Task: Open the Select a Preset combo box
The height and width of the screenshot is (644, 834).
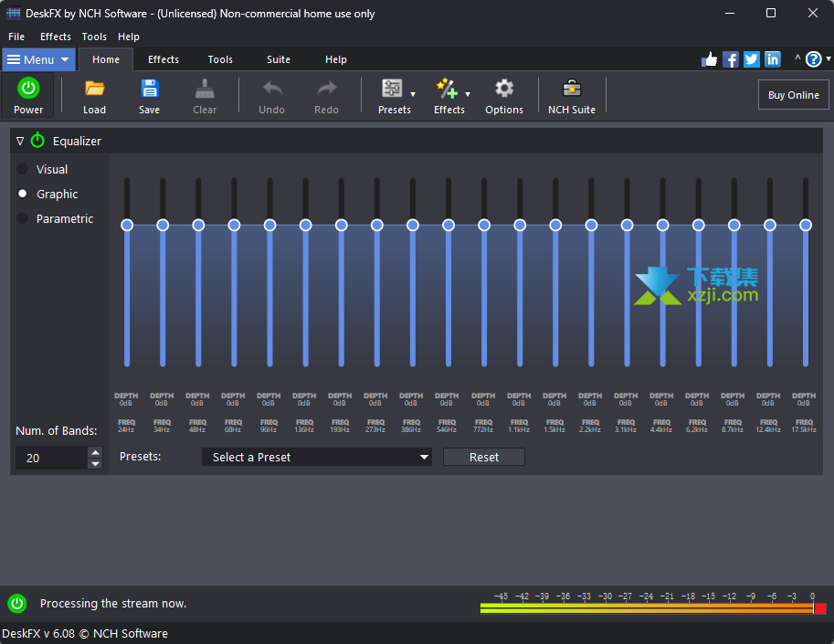Action: pyautogui.click(x=316, y=457)
